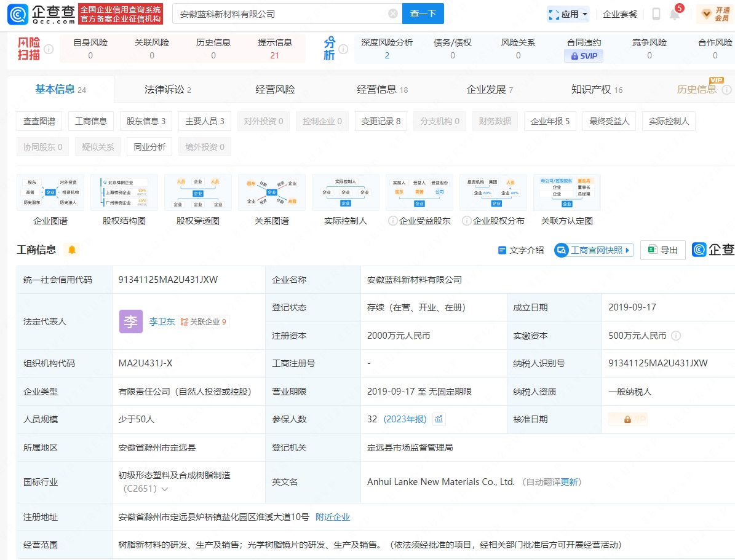Select the 同业分析 sub-tab
The width and height of the screenshot is (735, 560).
point(149,147)
